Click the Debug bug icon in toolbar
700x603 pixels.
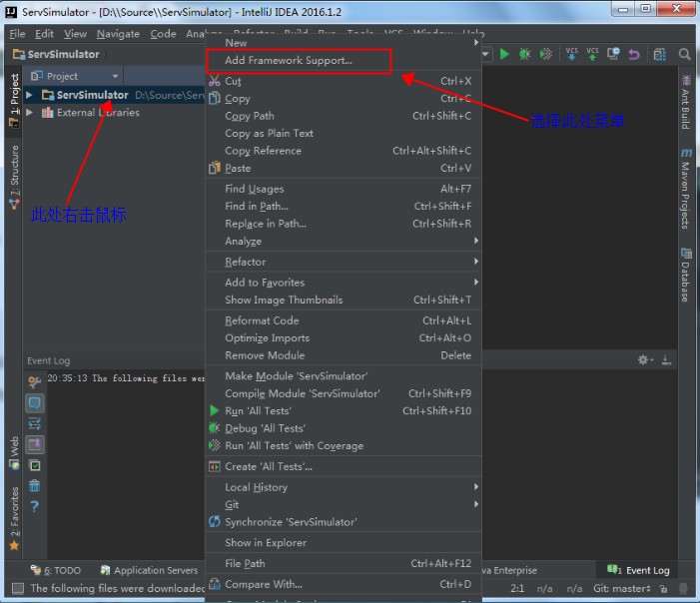[525, 55]
